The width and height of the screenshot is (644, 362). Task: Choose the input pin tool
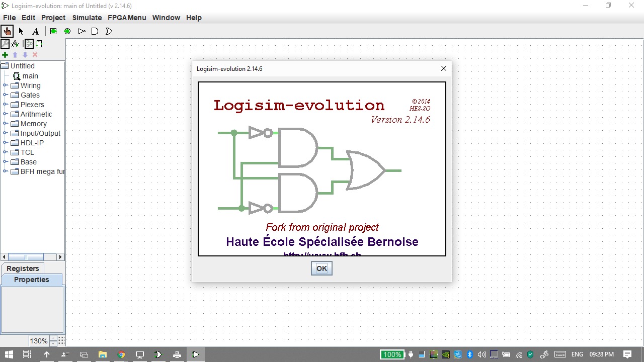[53, 31]
